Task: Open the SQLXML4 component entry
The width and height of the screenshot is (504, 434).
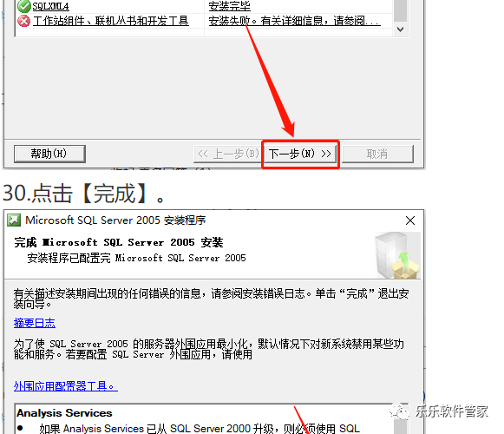Action: pos(51,6)
